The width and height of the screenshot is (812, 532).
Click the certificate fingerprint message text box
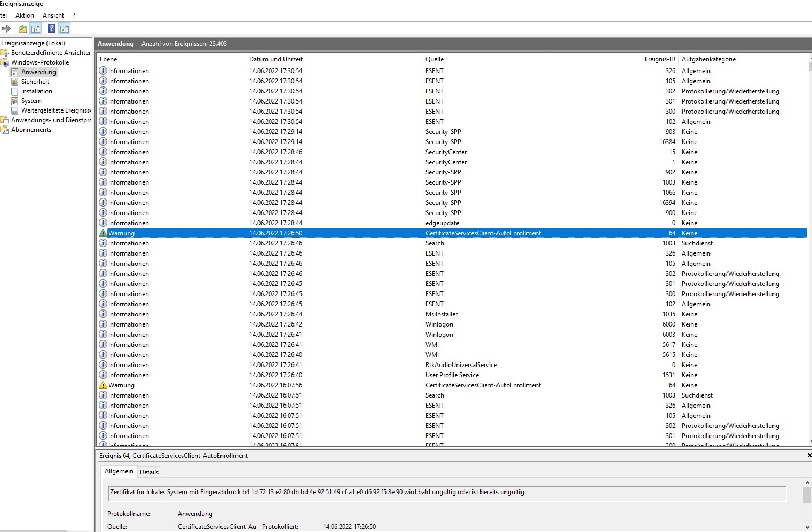(447, 493)
